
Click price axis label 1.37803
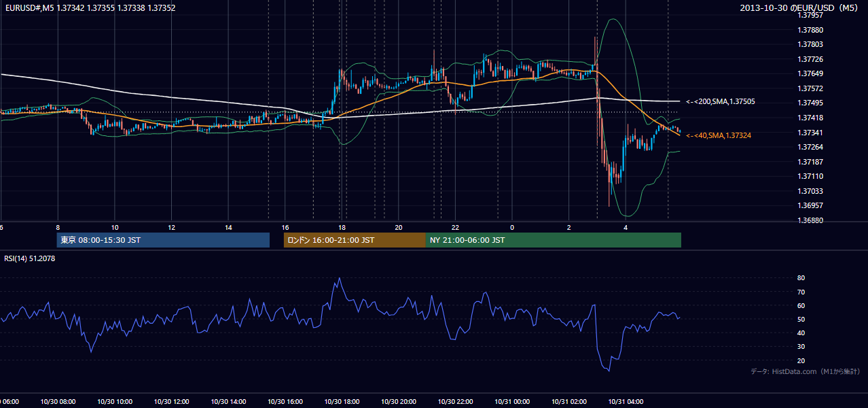point(810,44)
